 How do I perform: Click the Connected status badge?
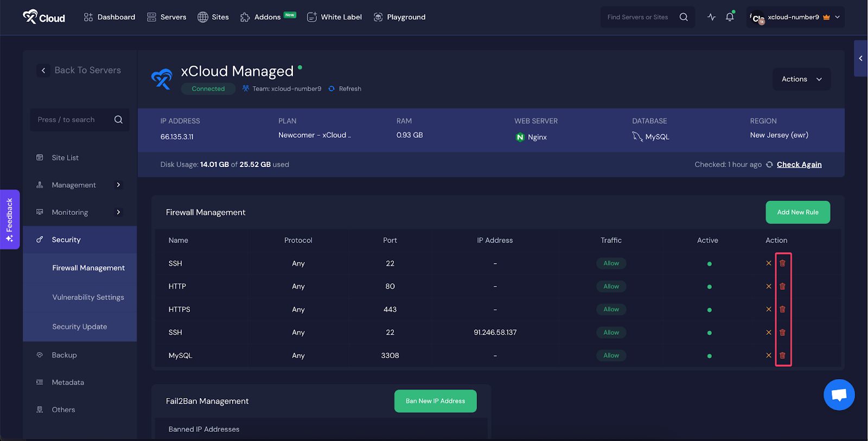pos(208,89)
